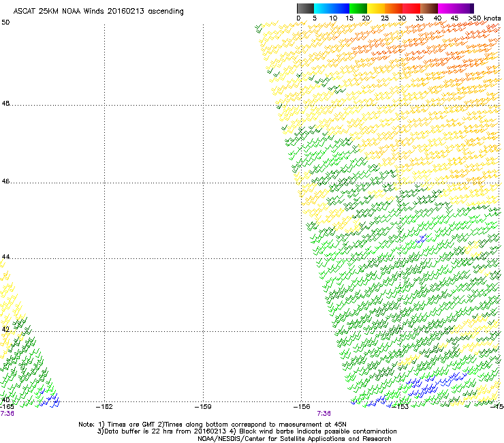The height and width of the screenshot is (443, 504).
Task: Click the latitude label '42' on the left axis
Action: (x=5, y=329)
